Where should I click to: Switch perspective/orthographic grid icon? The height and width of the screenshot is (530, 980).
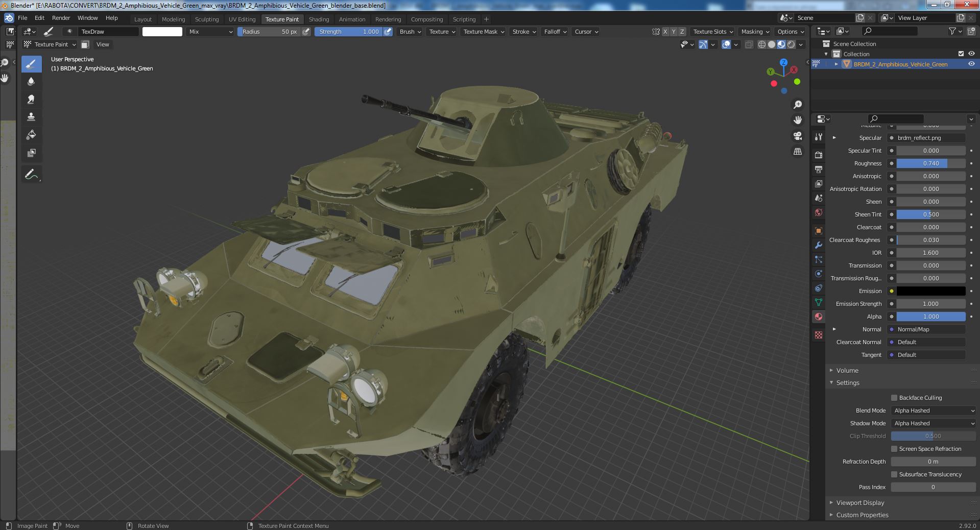pos(797,151)
